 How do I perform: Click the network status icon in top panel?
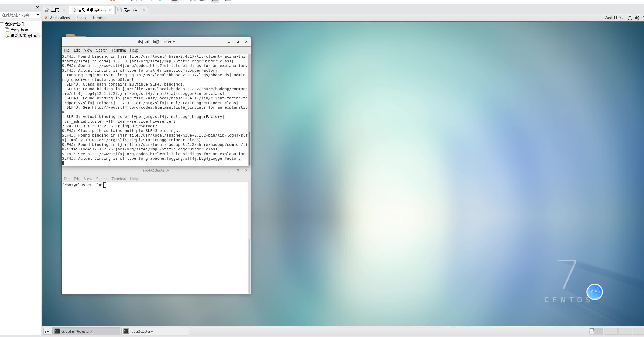pos(630,18)
